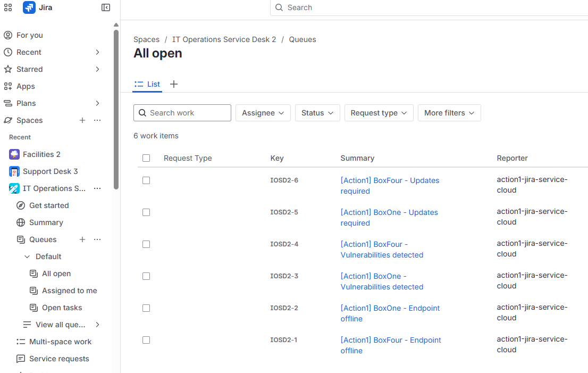Screen dimensions: 588x373
Task: Expand the Recent section
Action: (x=97, y=52)
